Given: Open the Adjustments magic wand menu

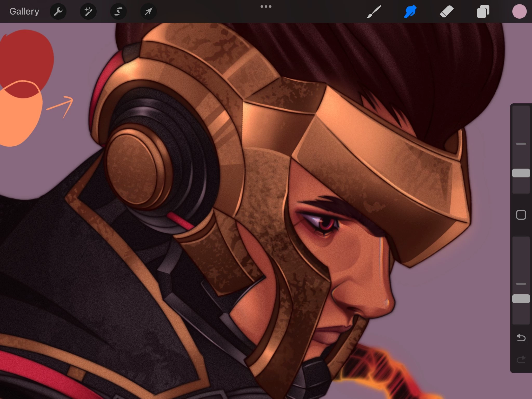Looking at the screenshot, I should [x=88, y=11].
